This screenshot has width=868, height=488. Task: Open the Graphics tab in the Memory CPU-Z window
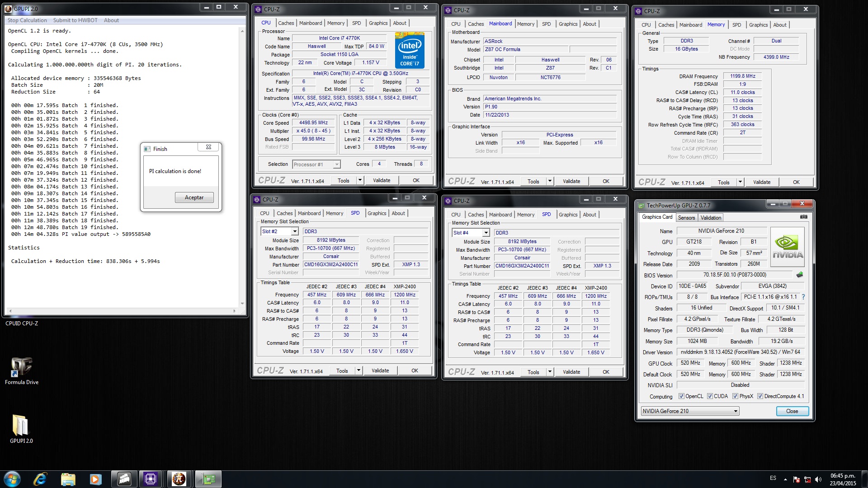758,25
